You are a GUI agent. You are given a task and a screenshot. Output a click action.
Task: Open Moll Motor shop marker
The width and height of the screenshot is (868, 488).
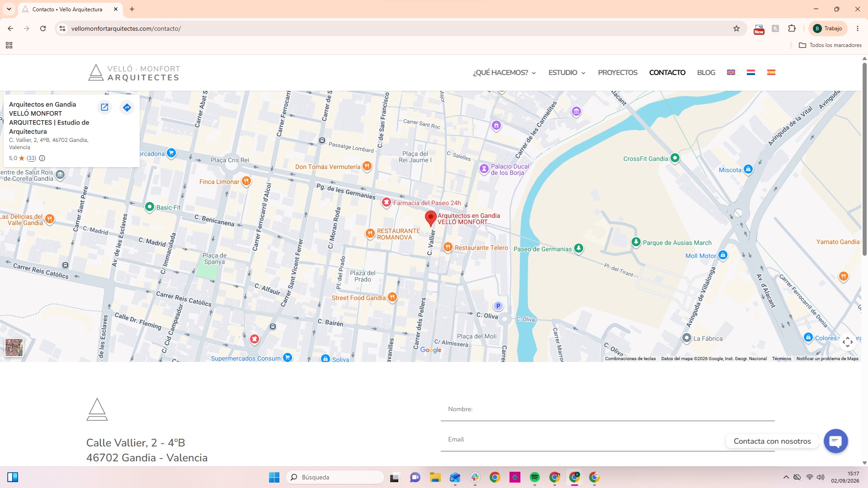pos(723,255)
